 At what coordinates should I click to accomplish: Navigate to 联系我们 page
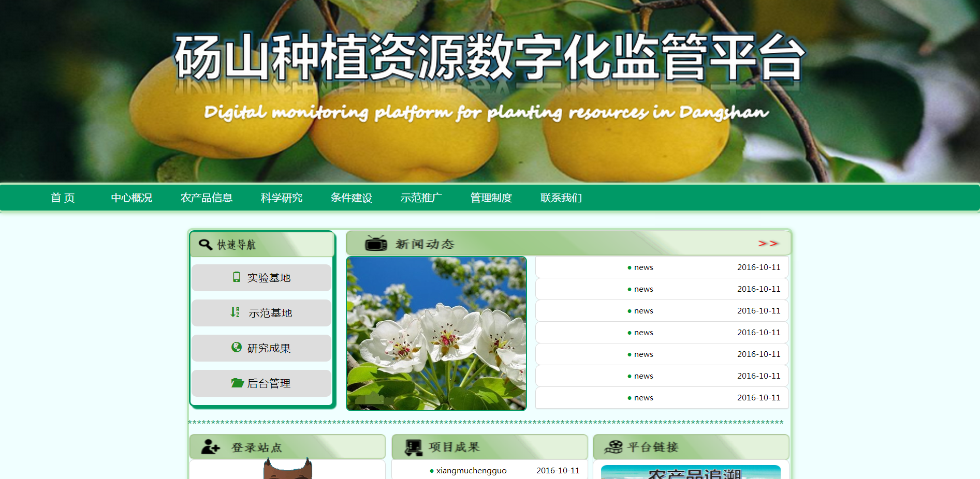point(561,198)
